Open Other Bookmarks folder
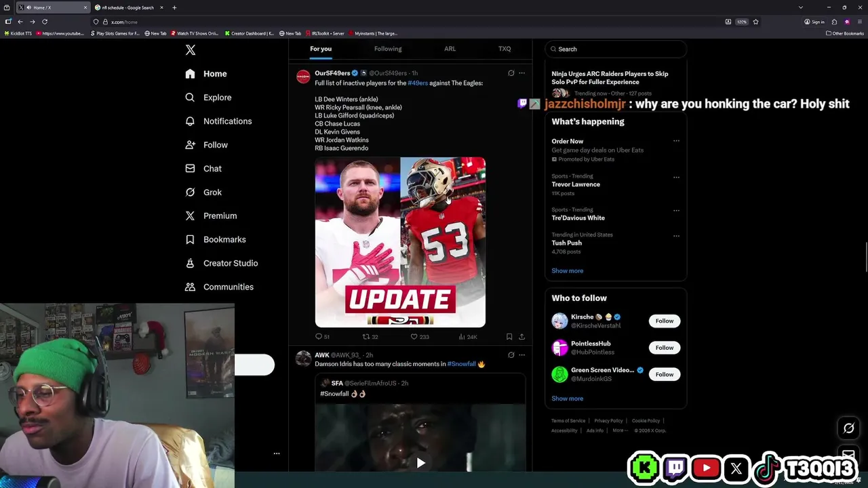Image resolution: width=868 pixels, height=488 pixels. click(845, 33)
